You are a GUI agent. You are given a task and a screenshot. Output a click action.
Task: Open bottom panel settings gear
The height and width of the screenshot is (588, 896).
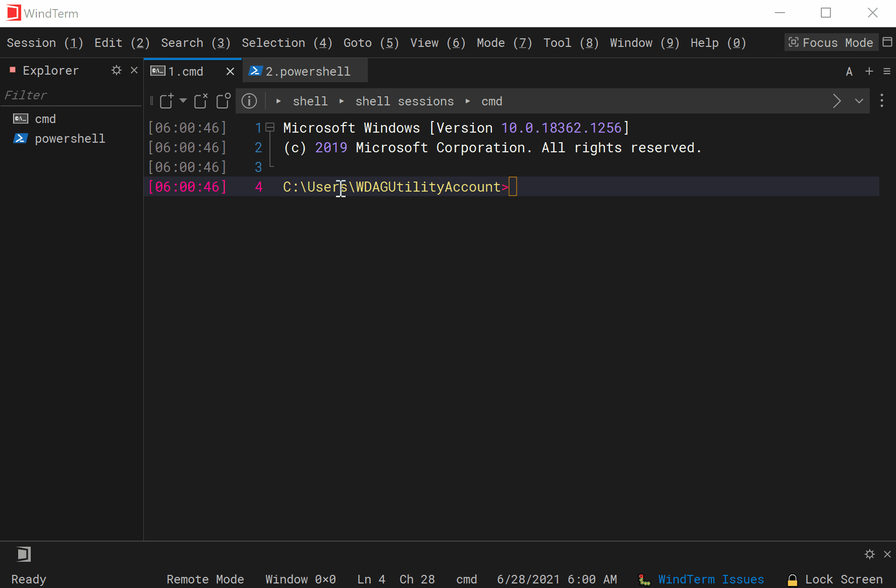point(870,554)
